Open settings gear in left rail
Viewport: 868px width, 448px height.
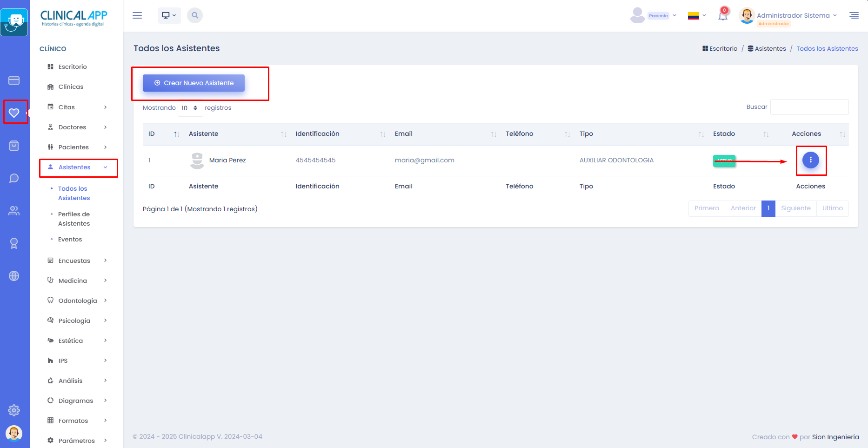point(14,410)
